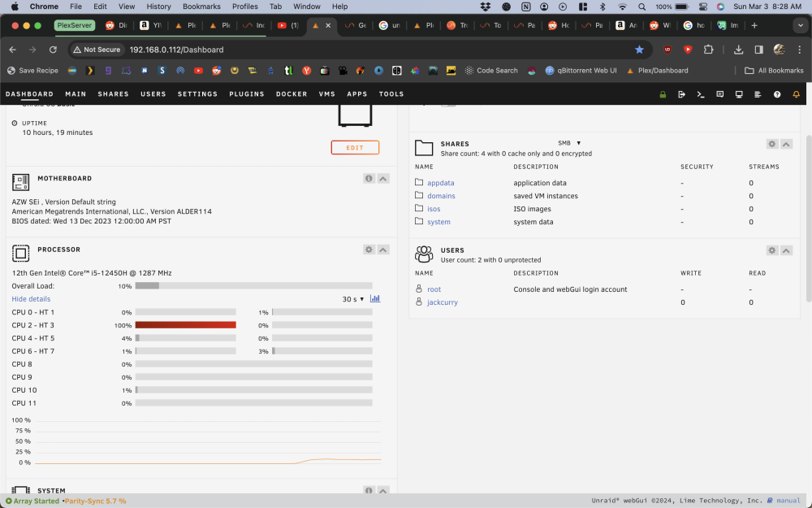Reload the page
The image size is (812, 508).
(x=53, y=50)
